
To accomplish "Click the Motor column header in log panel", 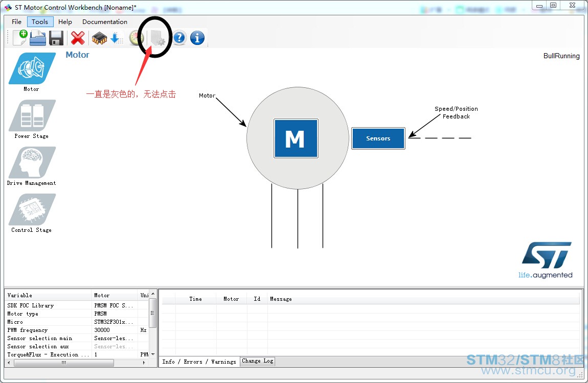I will (x=231, y=299).
